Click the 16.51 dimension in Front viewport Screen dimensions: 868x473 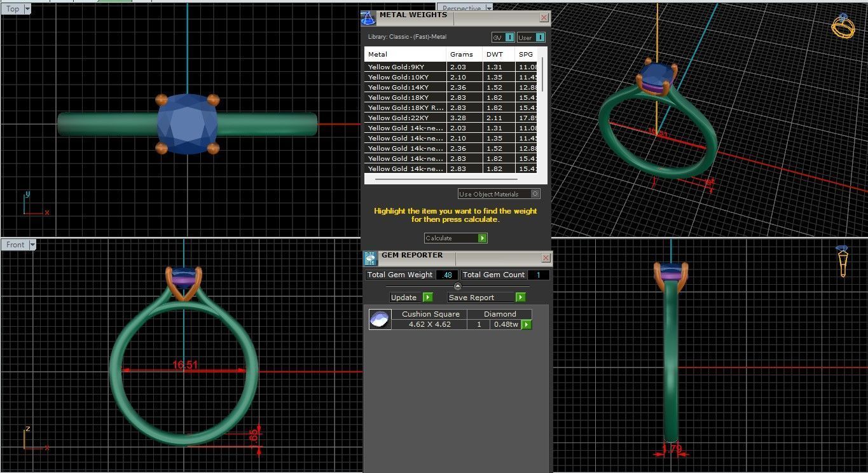point(185,365)
